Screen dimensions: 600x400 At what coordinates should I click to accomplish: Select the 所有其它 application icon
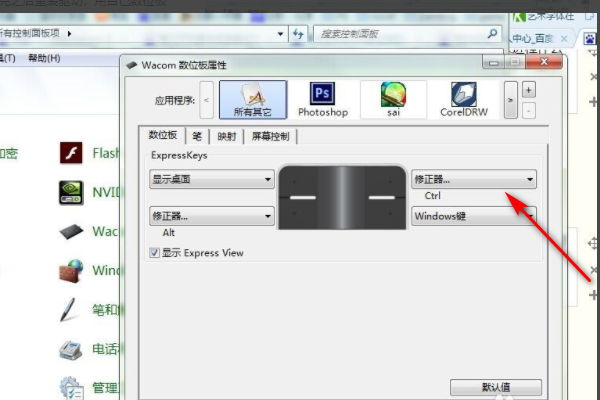point(253,100)
